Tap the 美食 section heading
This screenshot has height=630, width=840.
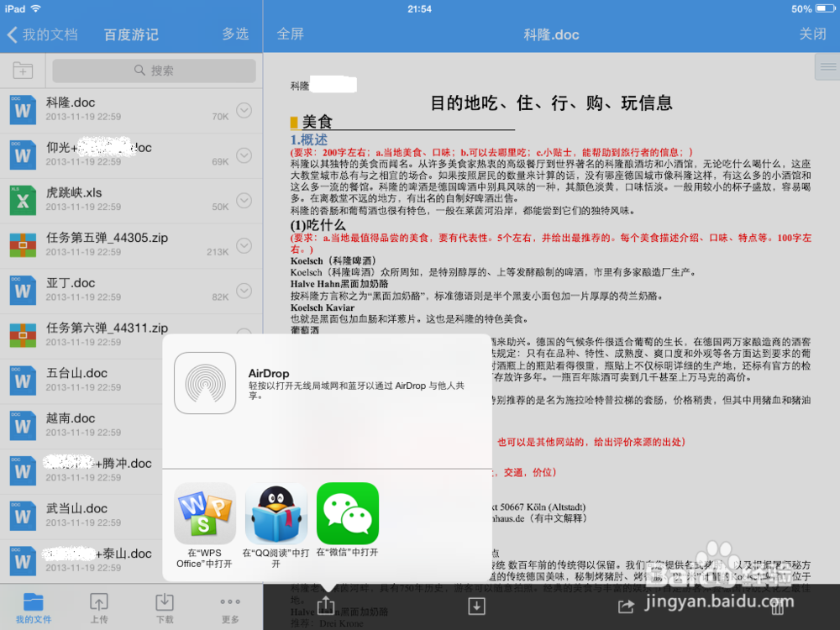coord(318,122)
